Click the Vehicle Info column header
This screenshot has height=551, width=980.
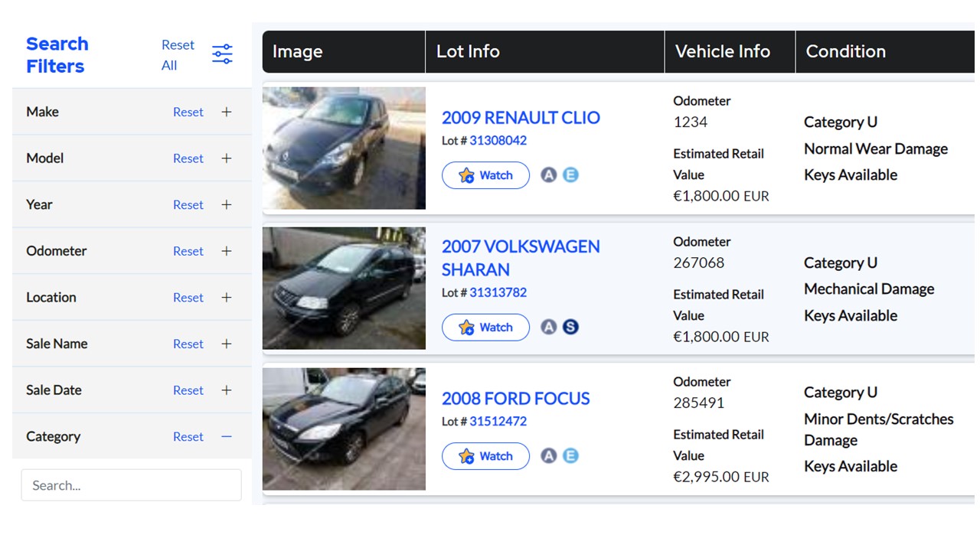730,51
